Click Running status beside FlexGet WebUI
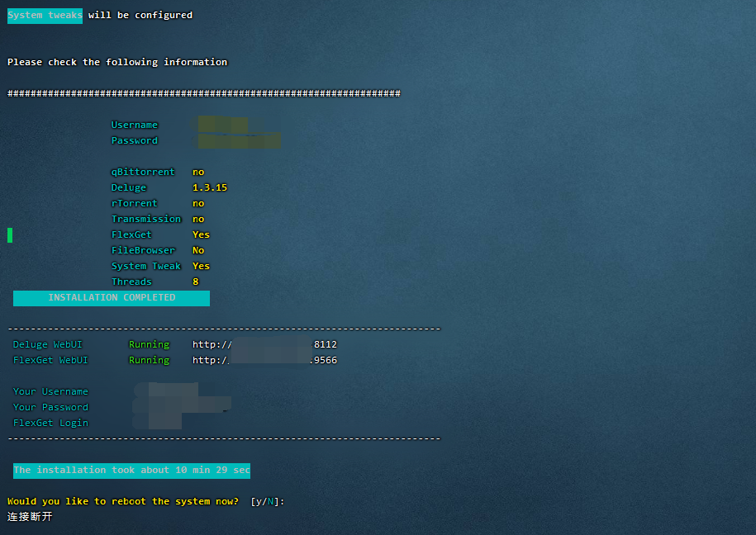Screen dimensions: 756x535 point(149,360)
